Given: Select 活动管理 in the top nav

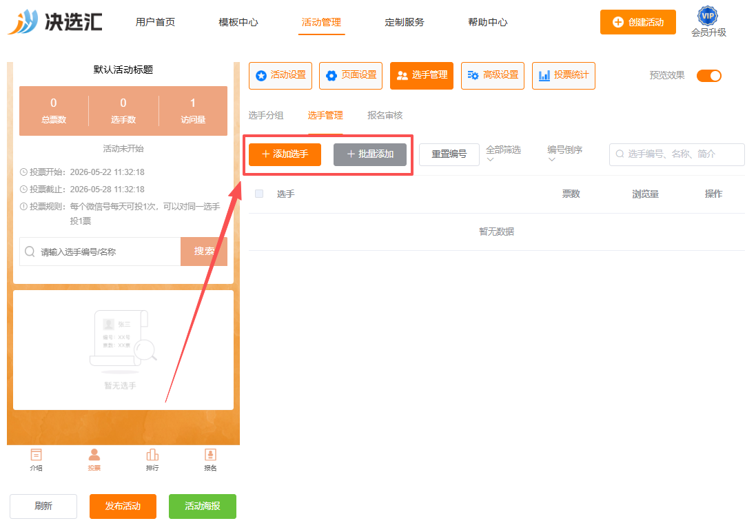Looking at the screenshot, I should tap(321, 22).
